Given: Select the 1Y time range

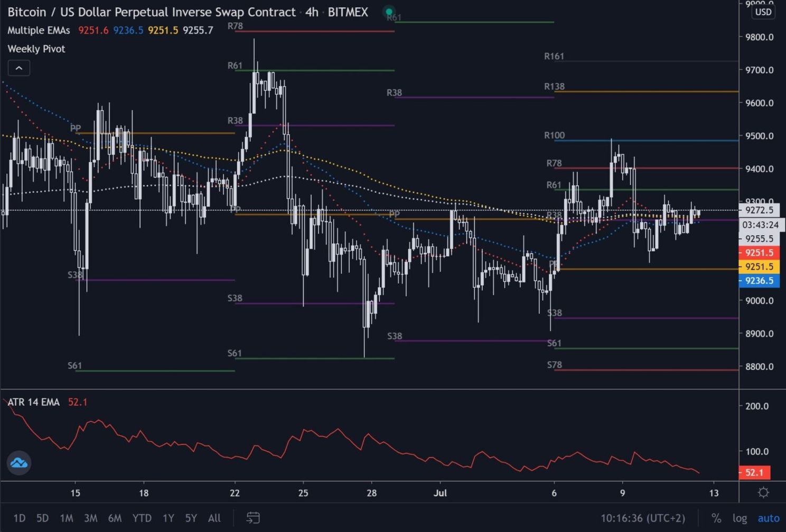Looking at the screenshot, I should pos(169,518).
